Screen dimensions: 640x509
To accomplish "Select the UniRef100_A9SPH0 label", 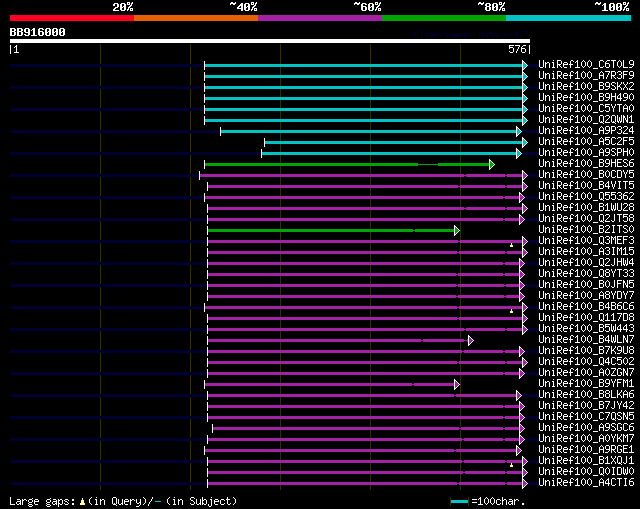I will 586,152.
